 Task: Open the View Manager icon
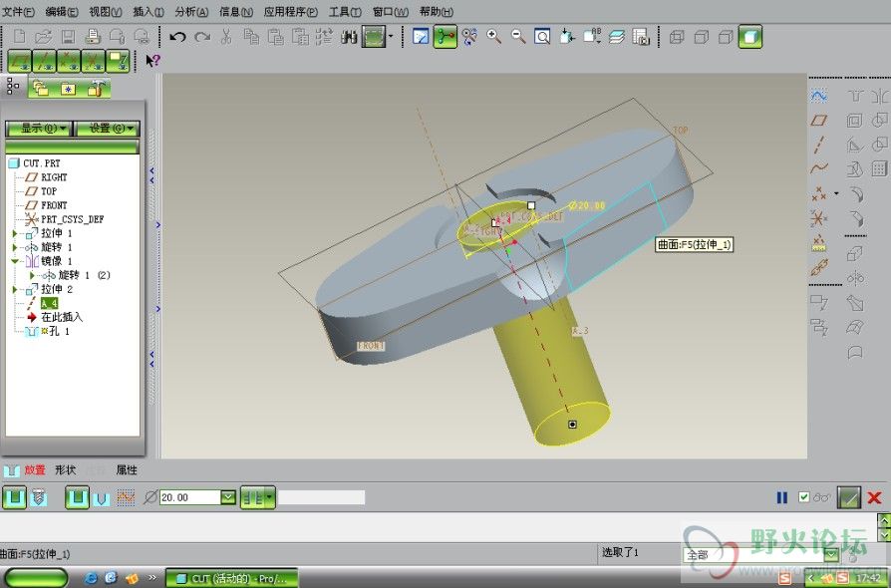point(641,38)
